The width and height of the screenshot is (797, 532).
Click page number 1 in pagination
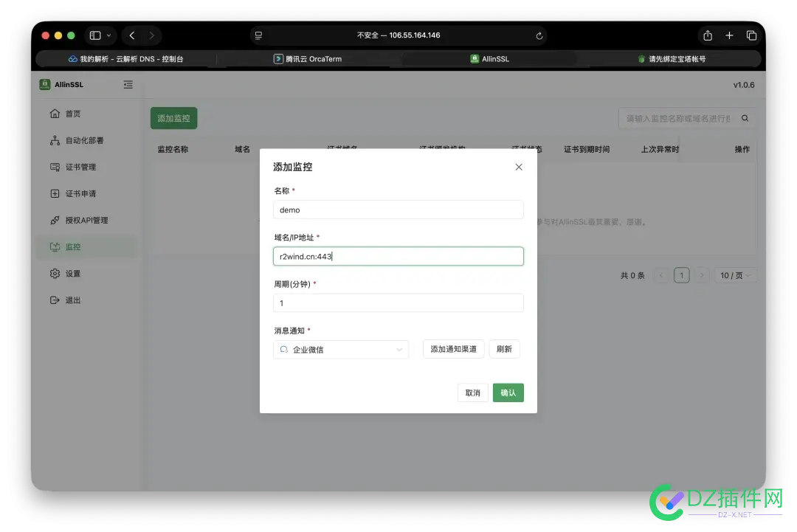coord(682,275)
